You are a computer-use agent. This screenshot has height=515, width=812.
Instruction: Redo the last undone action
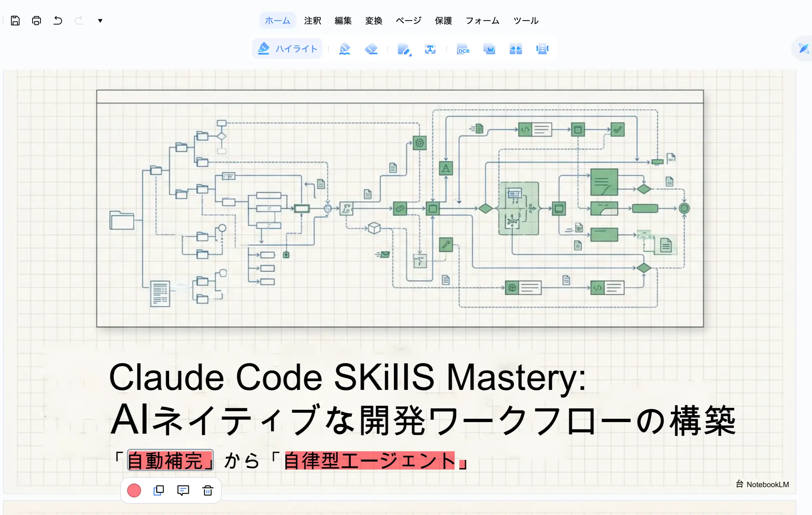[79, 21]
